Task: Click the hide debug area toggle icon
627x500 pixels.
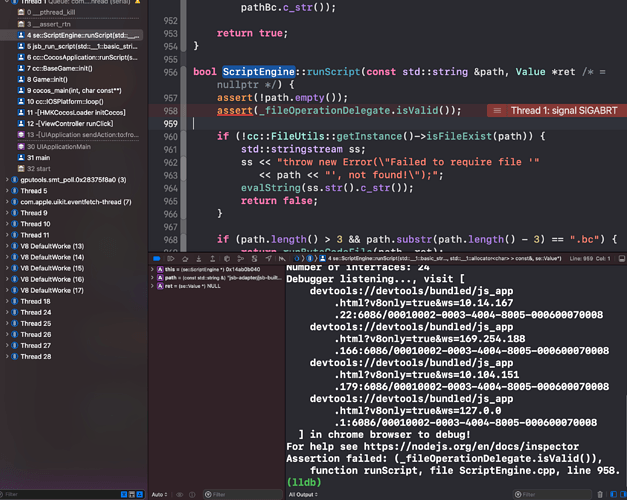Action: click(x=622, y=259)
